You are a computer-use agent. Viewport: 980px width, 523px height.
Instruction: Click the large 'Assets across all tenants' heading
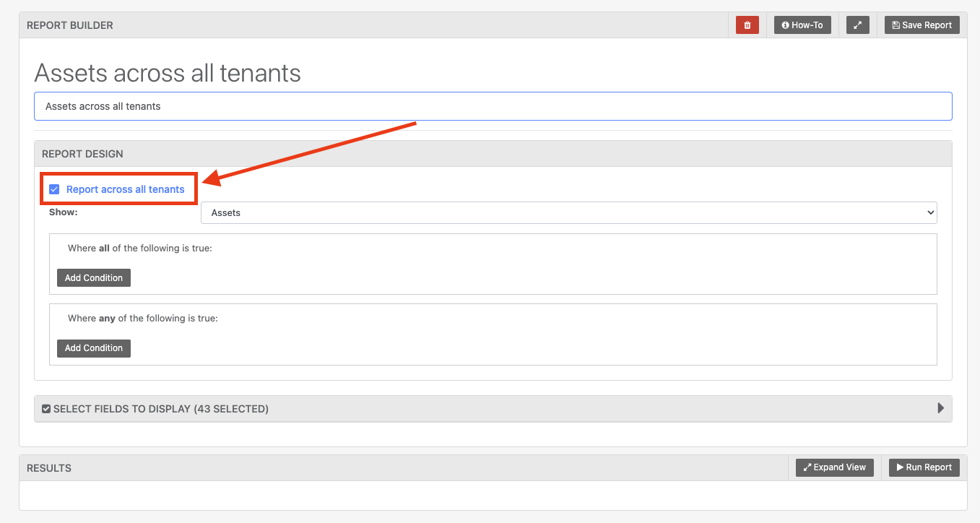click(x=168, y=73)
